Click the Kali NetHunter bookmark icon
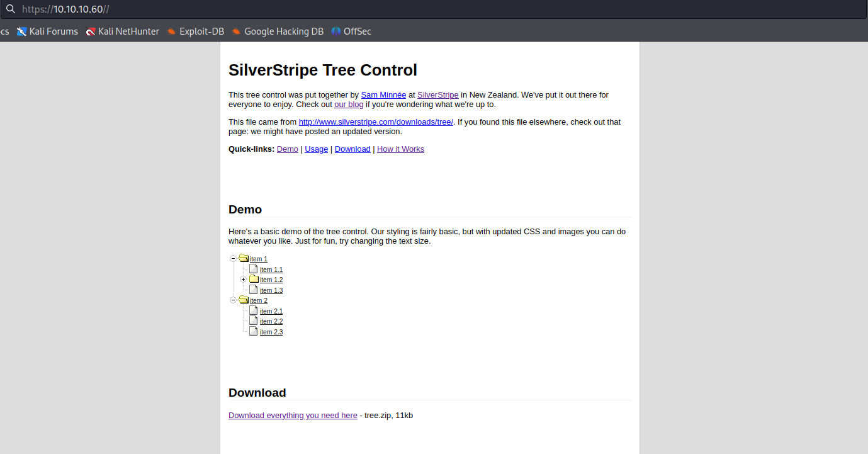 pyautogui.click(x=91, y=31)
